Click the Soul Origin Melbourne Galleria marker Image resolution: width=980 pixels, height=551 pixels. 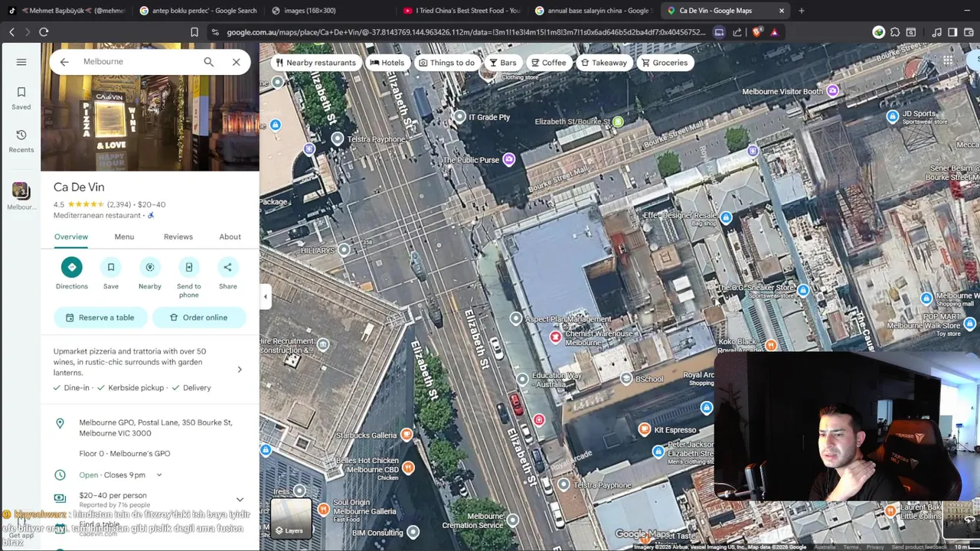click(324, 509)
